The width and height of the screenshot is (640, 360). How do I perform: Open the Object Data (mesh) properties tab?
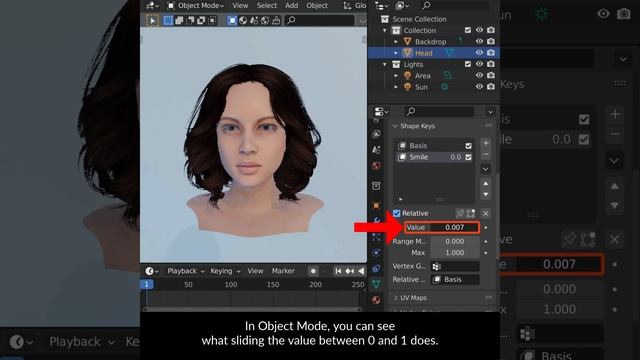point(376,284)
